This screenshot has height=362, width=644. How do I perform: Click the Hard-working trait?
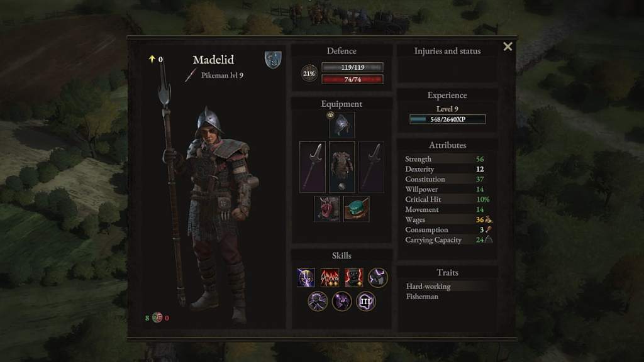[x=428, y=287]
